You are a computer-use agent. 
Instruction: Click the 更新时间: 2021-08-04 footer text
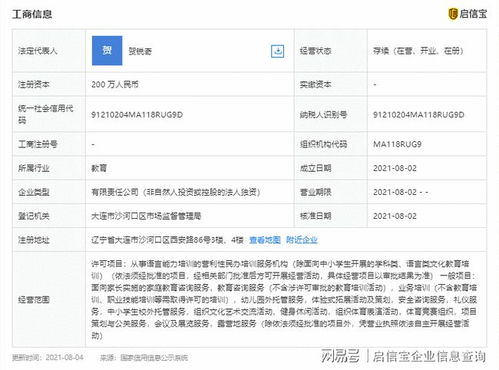48,358
